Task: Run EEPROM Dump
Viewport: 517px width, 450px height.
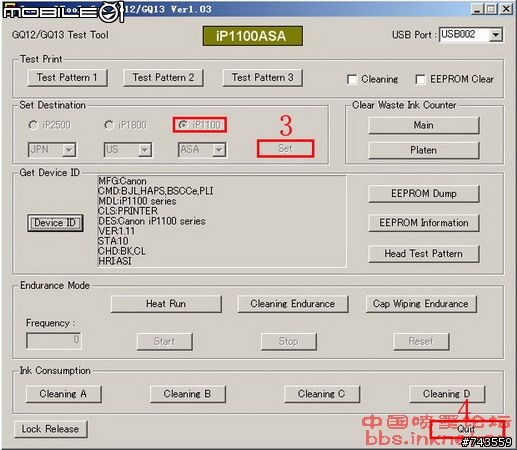Action: [424, 194]
